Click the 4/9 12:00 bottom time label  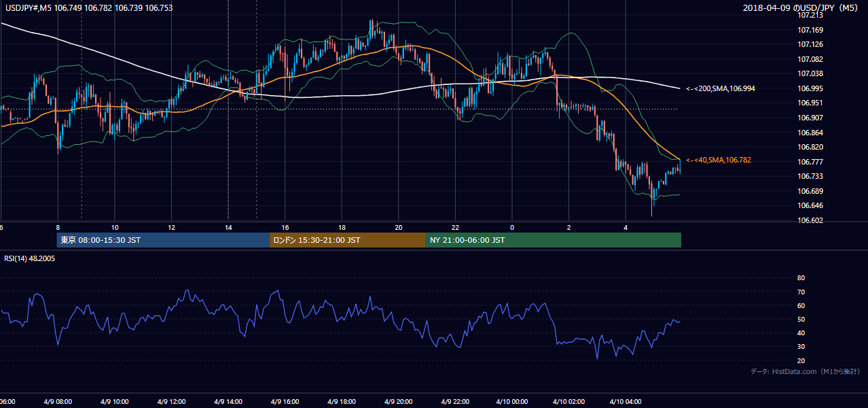point(172,402)
